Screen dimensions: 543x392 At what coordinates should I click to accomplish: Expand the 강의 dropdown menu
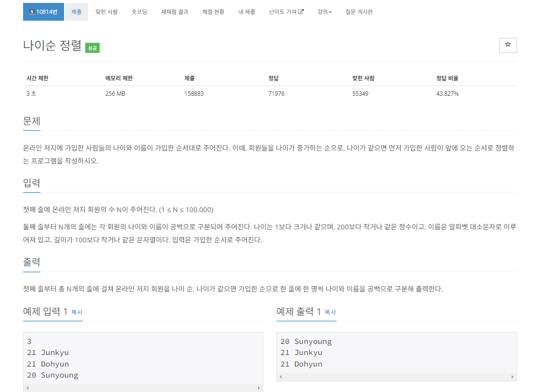click(324, 12)
